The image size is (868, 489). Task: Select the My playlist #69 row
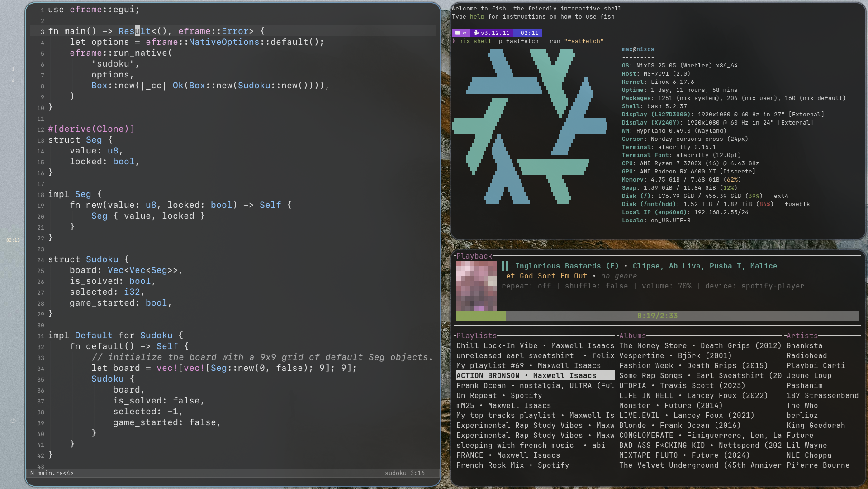point(535,365)
